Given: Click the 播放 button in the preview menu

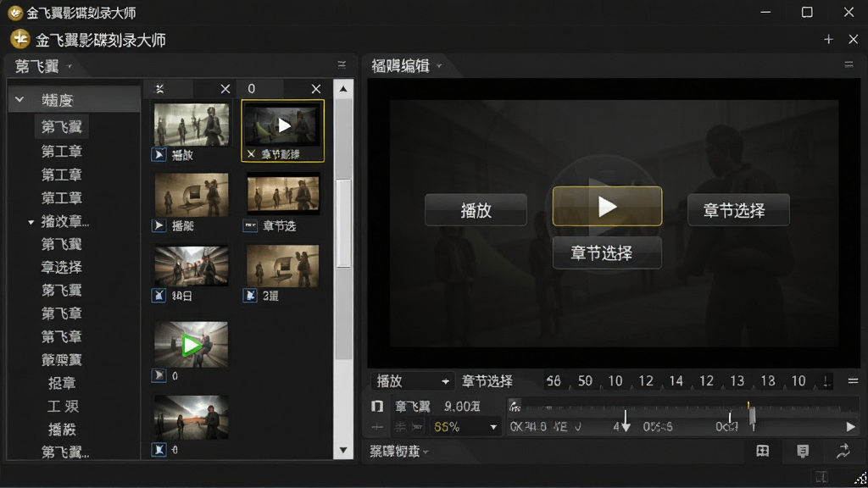Looking at the screenshot, I should click(x=476, y=210).
